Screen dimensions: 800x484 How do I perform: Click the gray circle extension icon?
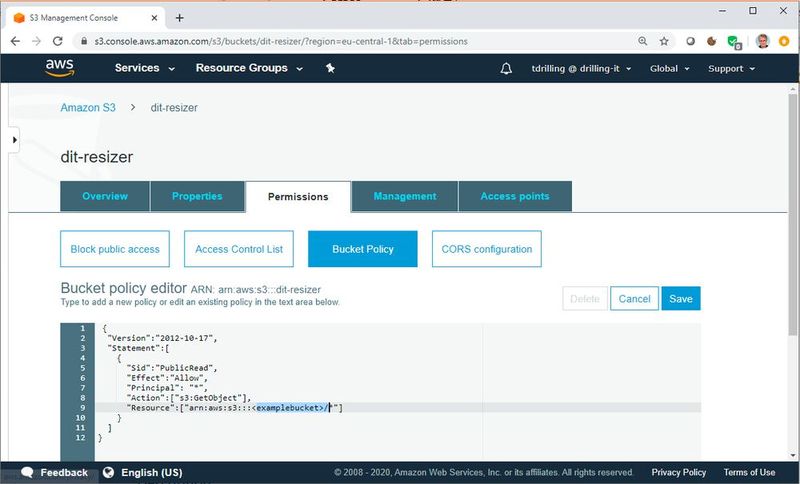(x=690, y=41)
